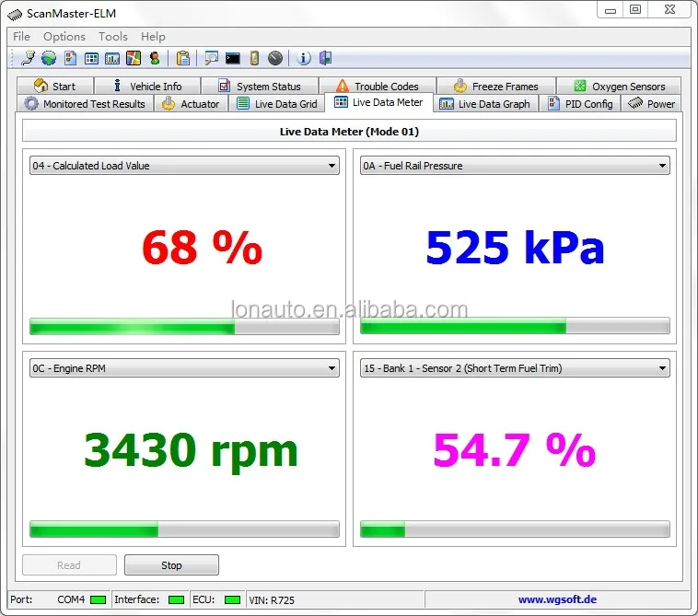Open the Actuator tab
The image size is (698, 616).
pos(191,104)
